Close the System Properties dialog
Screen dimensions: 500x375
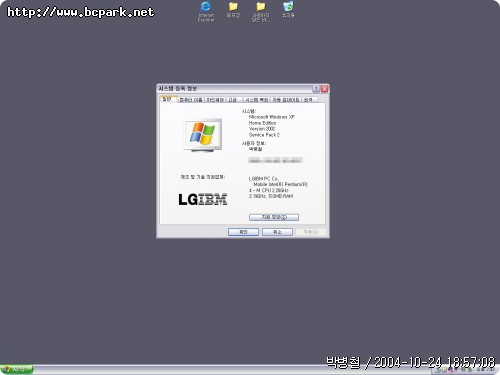pyautogui.click(x=324, y=89)
